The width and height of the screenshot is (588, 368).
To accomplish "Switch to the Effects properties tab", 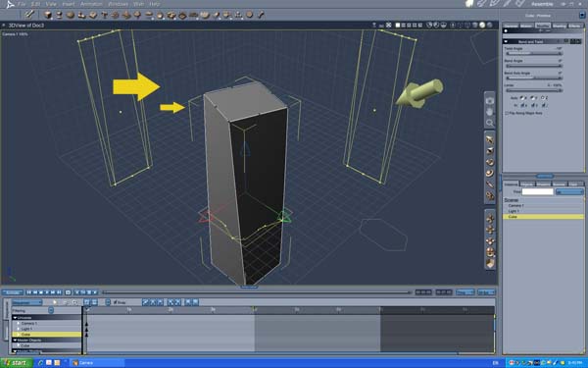I will [574, 26].
